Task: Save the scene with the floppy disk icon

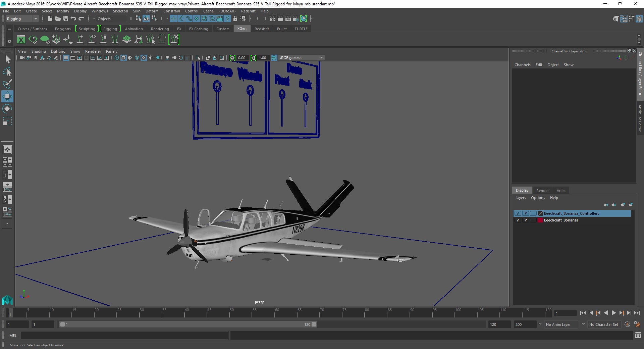Action: 66,19
